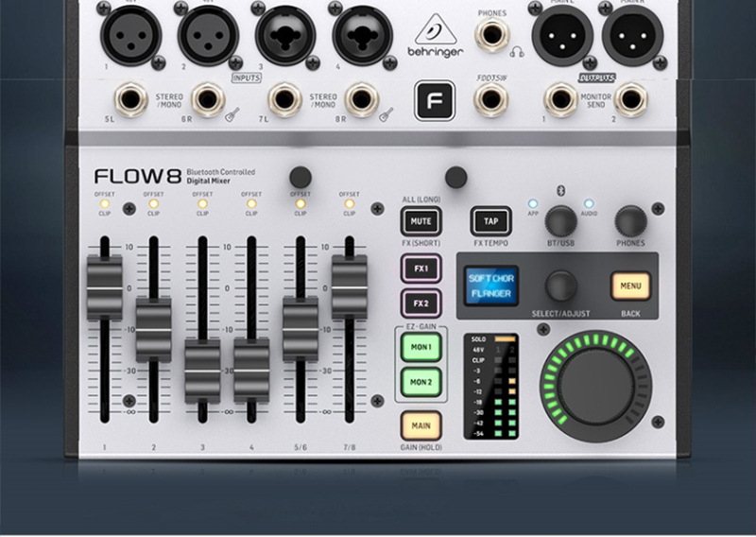The height and width of the screenshot is (537, 756).
Task: Click the FLOW 8 product name text
Action: [138, 176]
